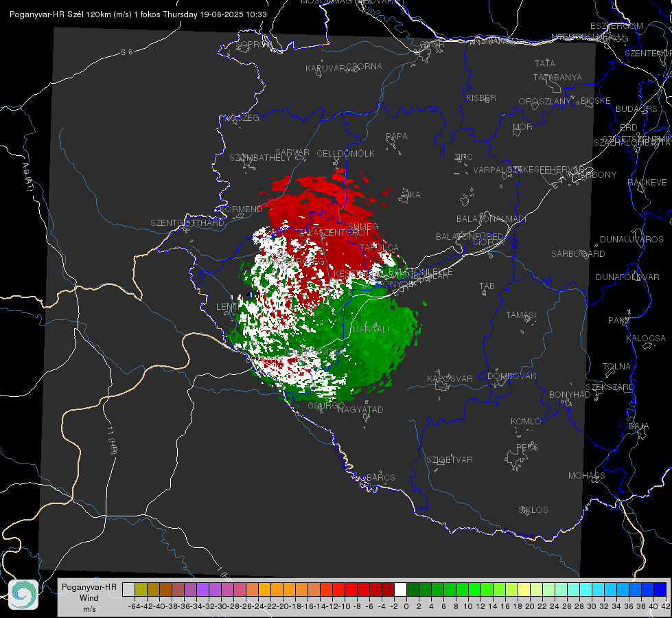Click the 'A 9 (AT)' road label
The height and width of the screenshot is (618, 672).
point(28,177)
